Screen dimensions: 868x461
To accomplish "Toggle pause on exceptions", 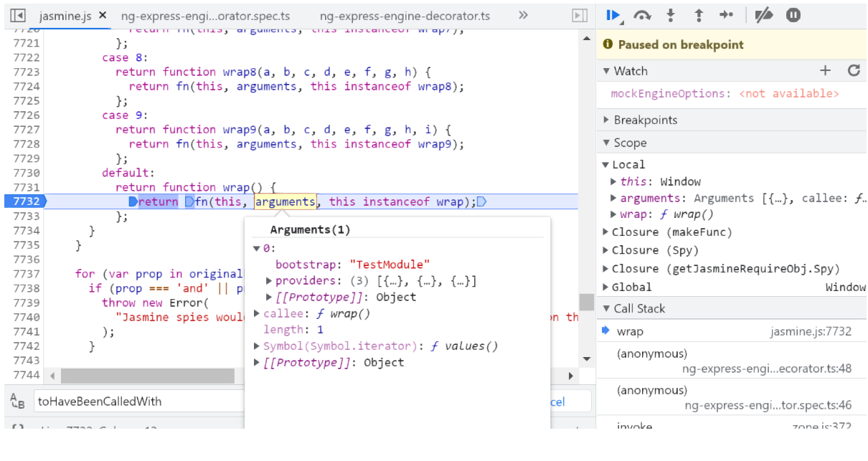I will tap(793, 15).
